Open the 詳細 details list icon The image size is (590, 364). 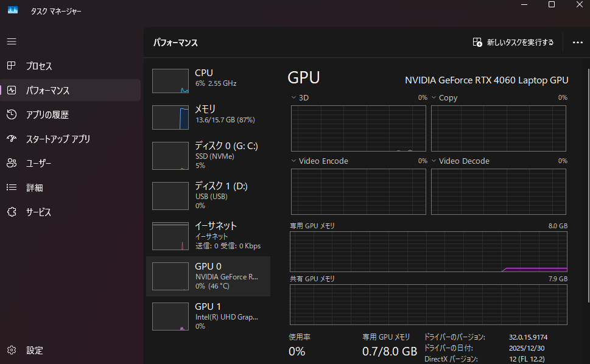click(x=12, y=187)
